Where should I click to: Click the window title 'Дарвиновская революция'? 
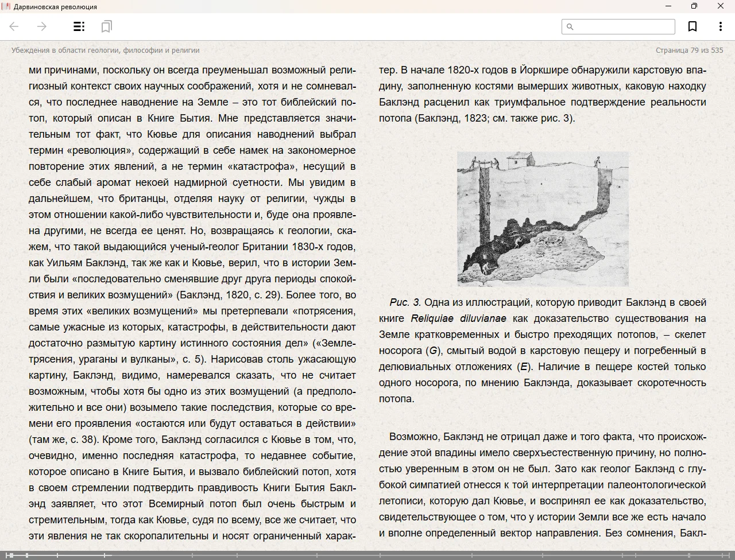coord(55,7)
